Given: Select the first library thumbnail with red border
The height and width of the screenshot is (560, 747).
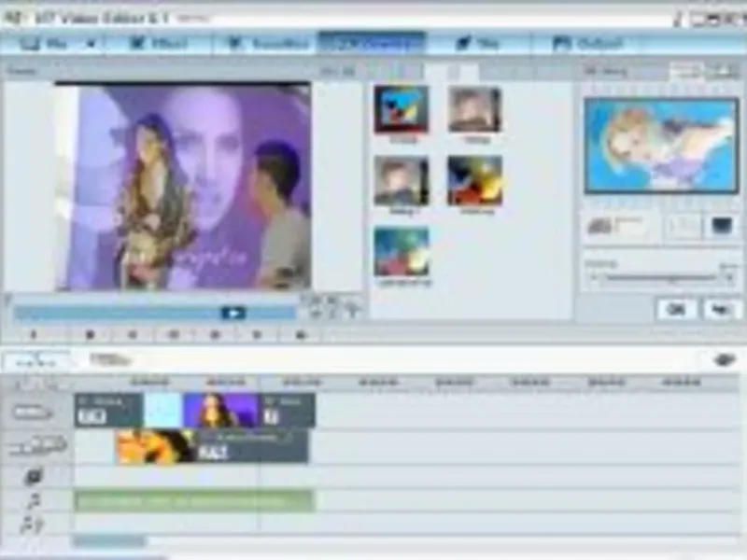Looking at the screenshot, I should click(x=402, y=109).
